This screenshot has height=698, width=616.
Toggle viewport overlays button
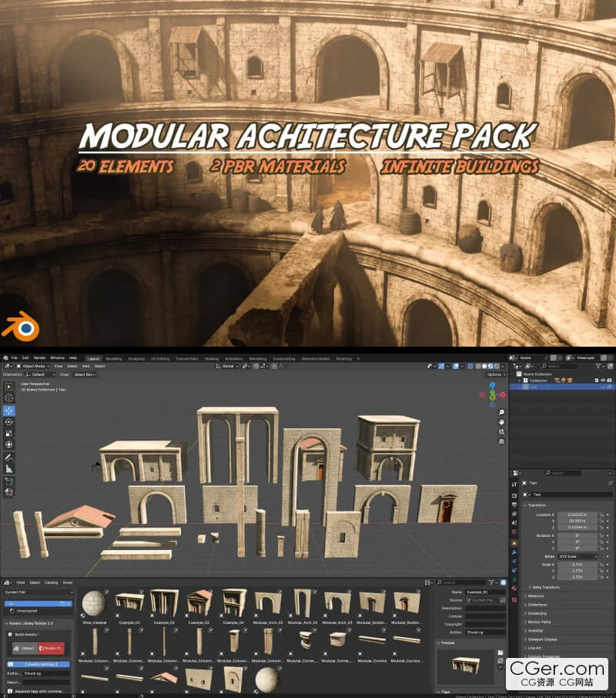pos(456,367)
